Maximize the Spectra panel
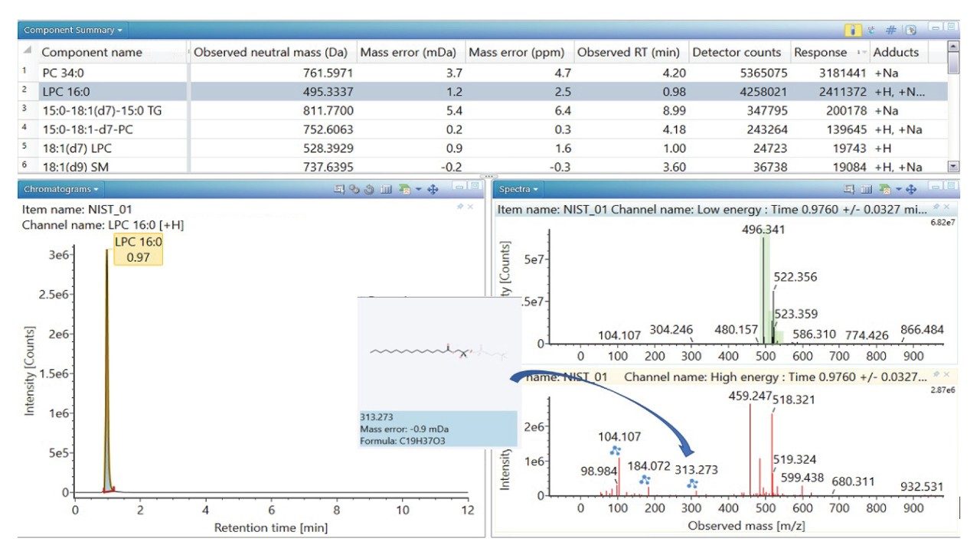 950,186
